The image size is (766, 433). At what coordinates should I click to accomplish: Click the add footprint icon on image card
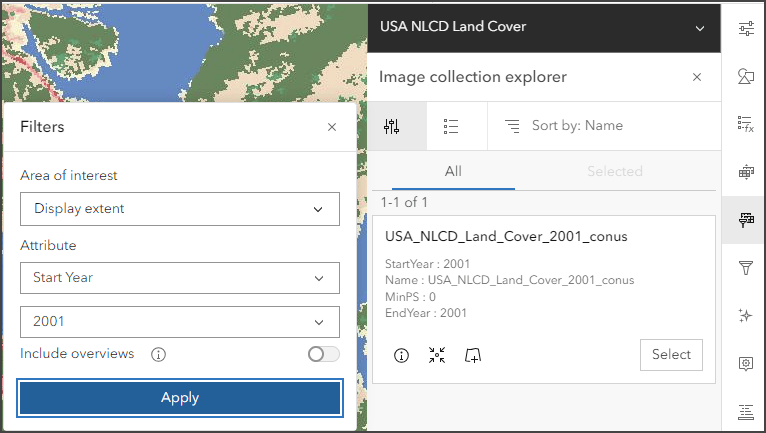pos(472,355)
